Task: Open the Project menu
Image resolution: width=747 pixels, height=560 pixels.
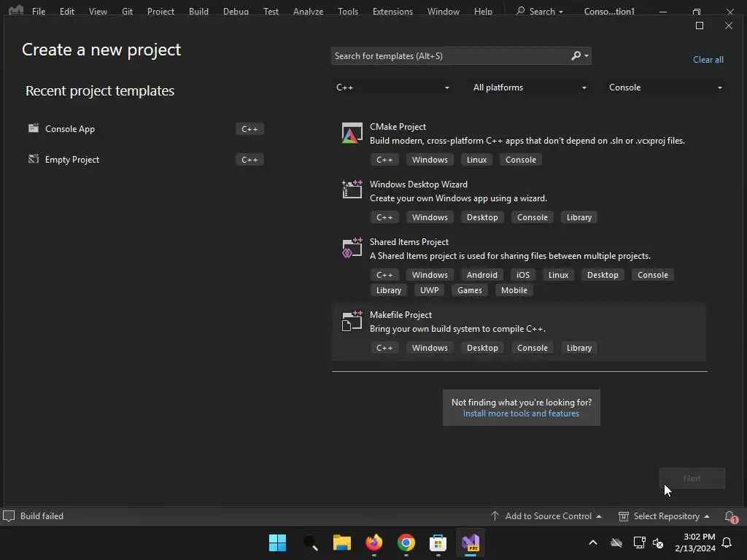Action: [x=160, y=11]
